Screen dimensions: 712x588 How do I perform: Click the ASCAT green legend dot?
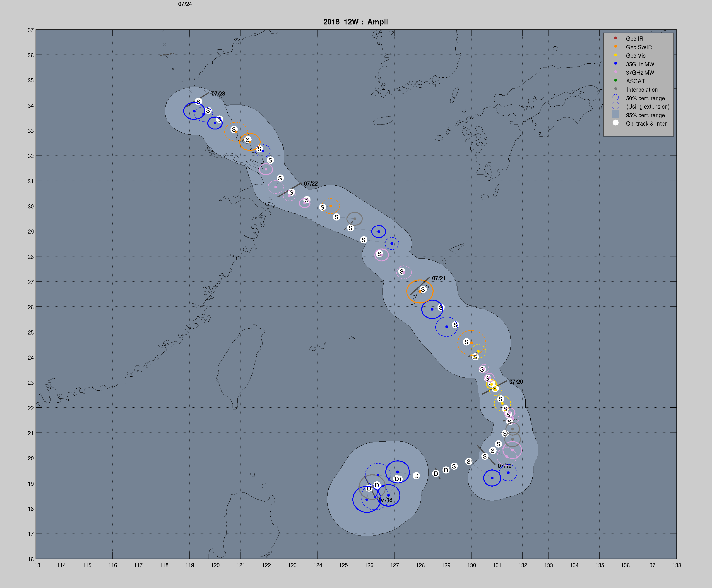[616, 80]
